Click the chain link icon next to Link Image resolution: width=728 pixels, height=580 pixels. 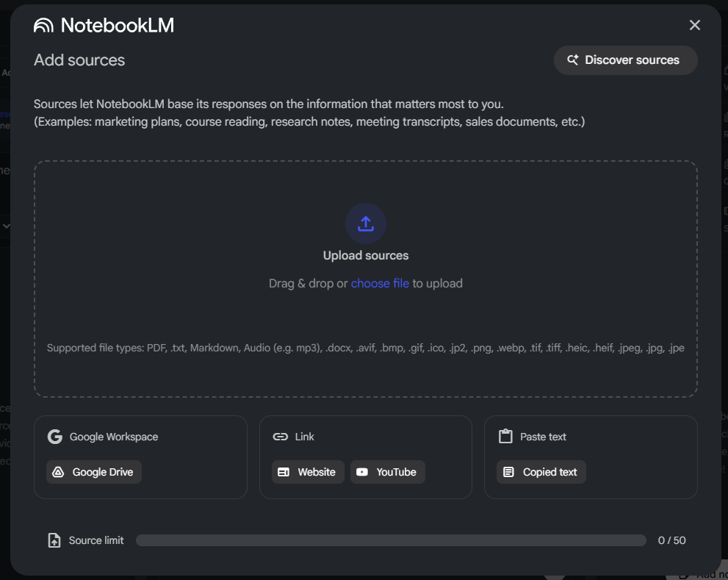point(281,437)
